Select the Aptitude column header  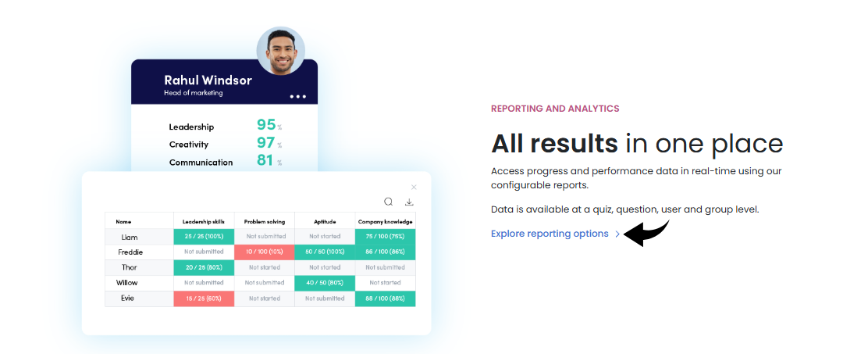[325, 221]
